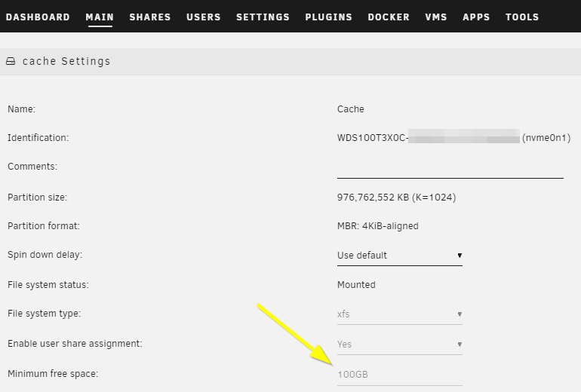The image size is (581, 392).
Task: Click the 'Comments:' label
Action: (x=32, y=167)
